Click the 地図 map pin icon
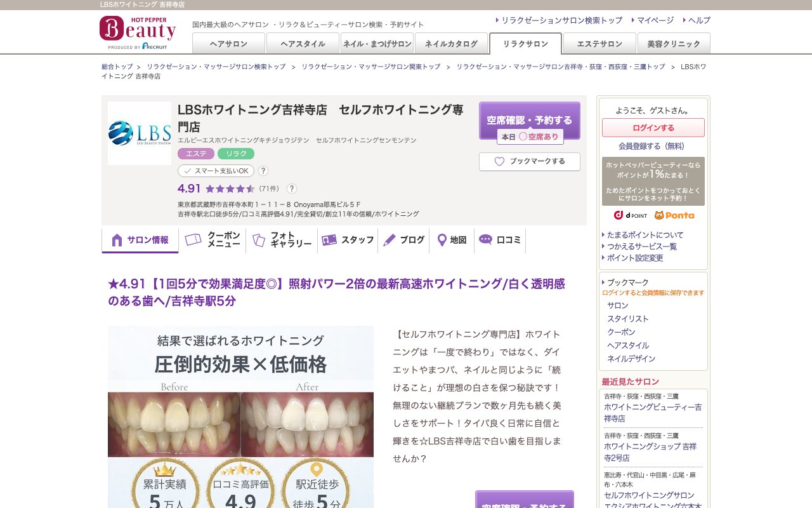 (x=442, y=239)
